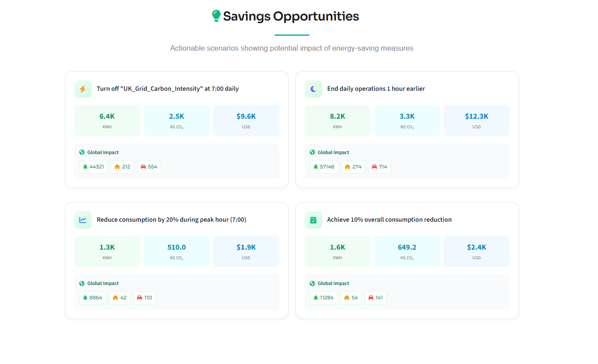598x364 pixels.
Task: Select the 1.6K KWH value
Action: click(x=337, y=247)
